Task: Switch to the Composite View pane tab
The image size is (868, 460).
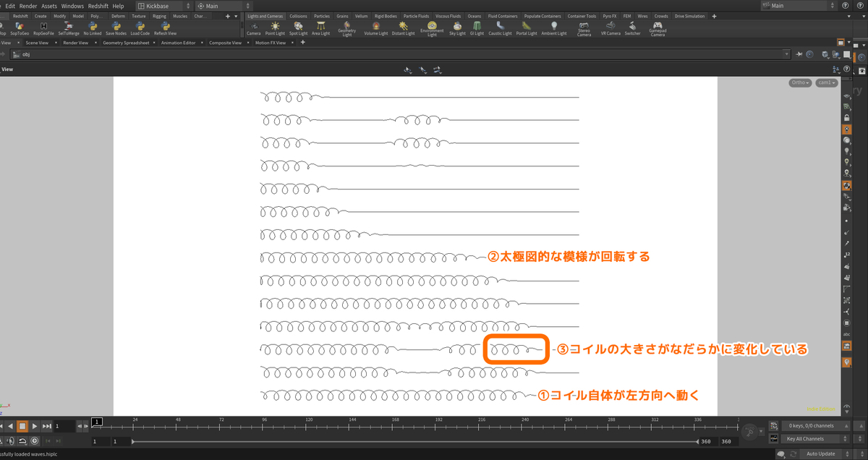Action: (225, 43)
